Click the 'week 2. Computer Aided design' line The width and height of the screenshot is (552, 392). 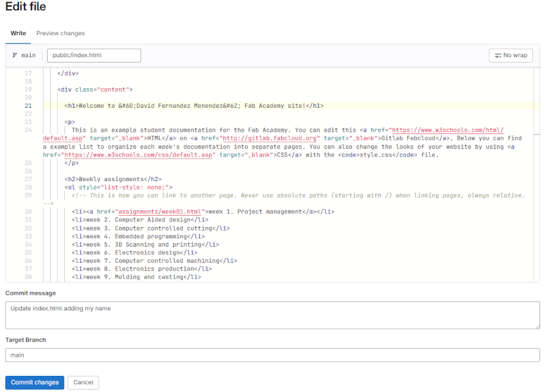[140, 220]
